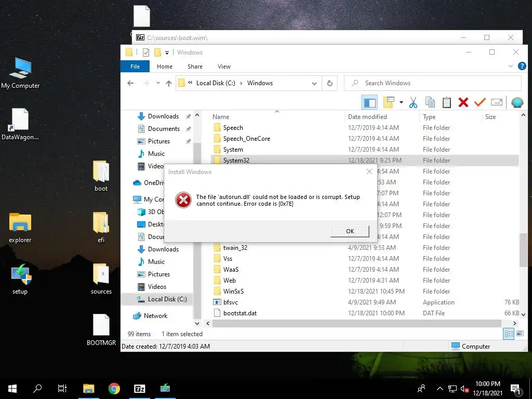Select the Web folder
The image size is (532, 399).
tap(365, 280)
